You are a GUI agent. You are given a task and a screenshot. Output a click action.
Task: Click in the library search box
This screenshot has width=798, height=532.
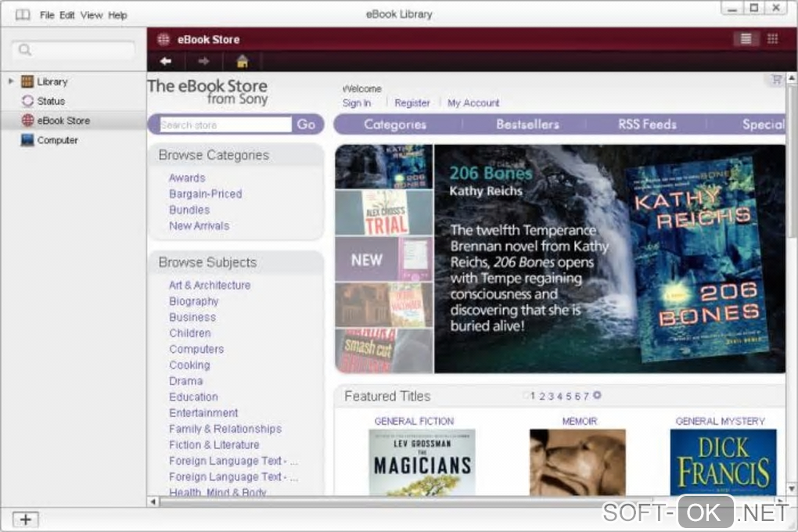74,50
